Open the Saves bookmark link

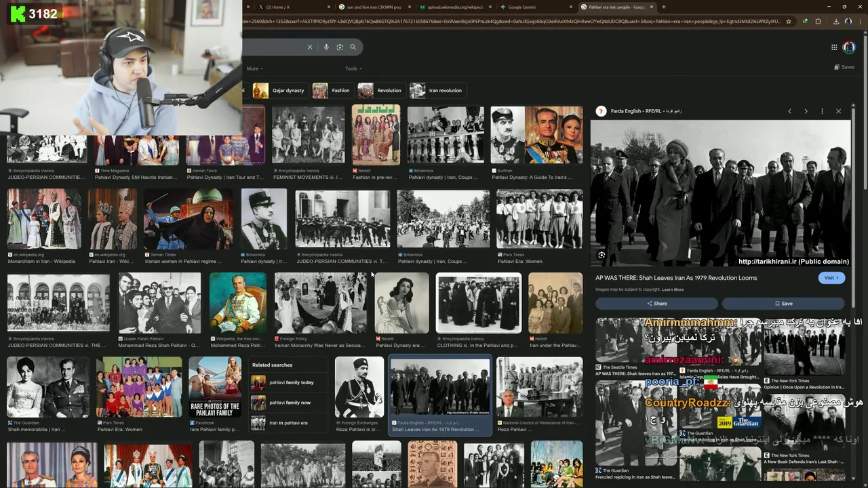844,67
